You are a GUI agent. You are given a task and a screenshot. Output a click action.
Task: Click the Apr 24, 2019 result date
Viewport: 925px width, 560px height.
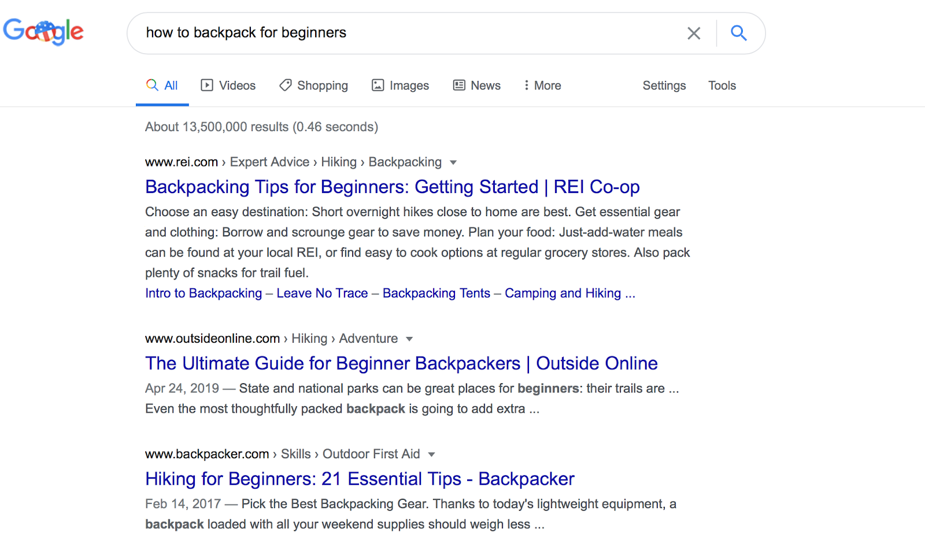point(182,388)
